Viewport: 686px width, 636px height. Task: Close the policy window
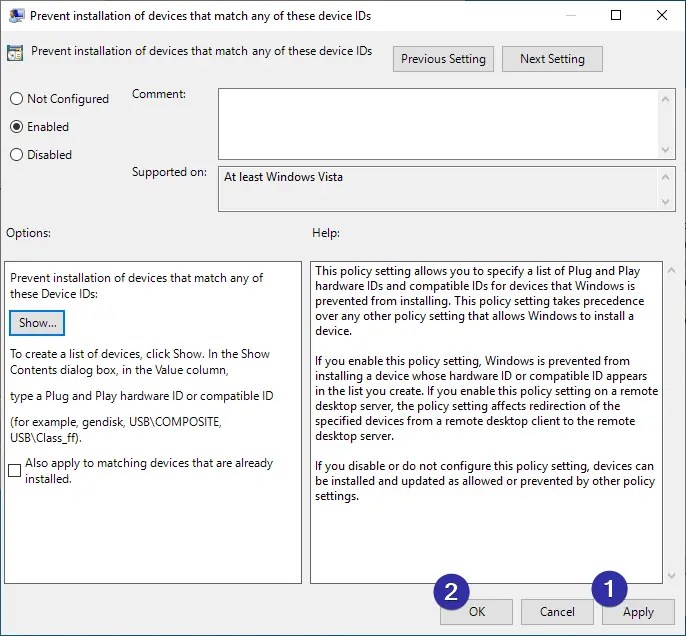[662, 15]
